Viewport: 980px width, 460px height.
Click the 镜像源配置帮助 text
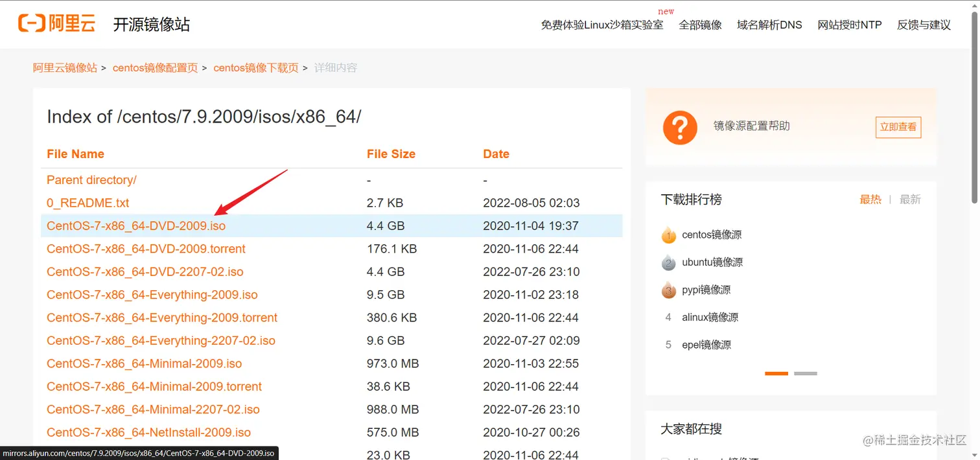click(x=752, y=126)
